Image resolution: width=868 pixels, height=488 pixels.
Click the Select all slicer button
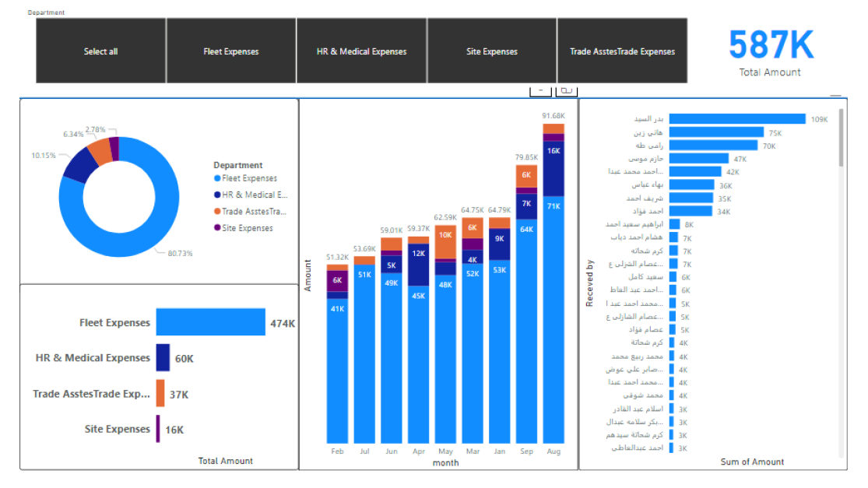coord(101,51)
